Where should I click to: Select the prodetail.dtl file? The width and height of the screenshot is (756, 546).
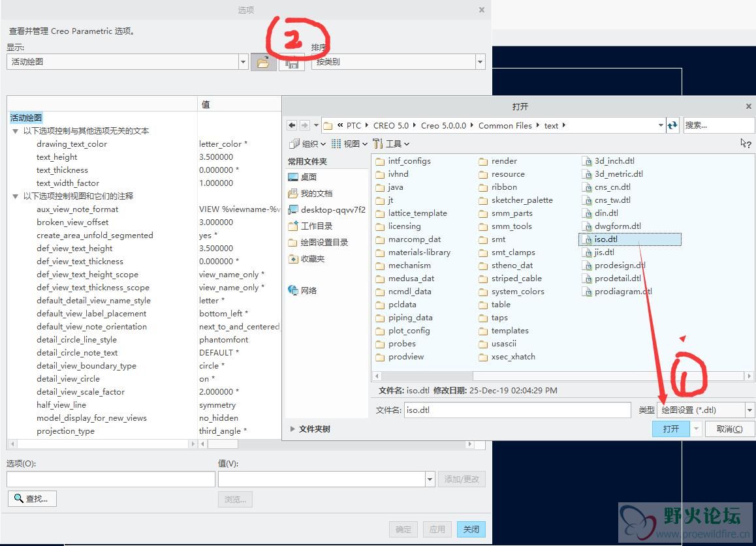click(x=612, y=278)
